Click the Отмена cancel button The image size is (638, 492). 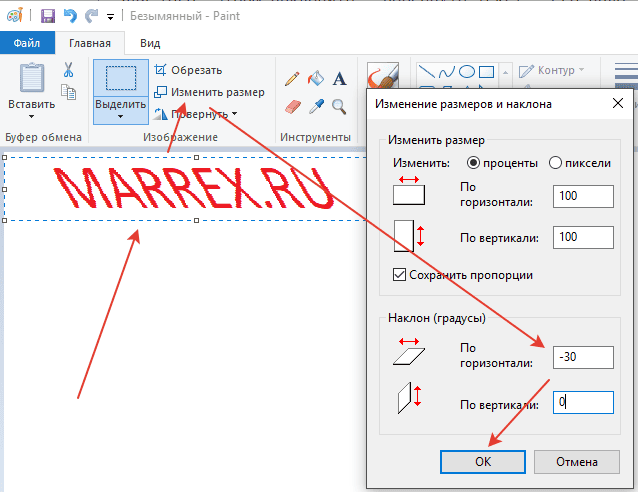point(577,462)
